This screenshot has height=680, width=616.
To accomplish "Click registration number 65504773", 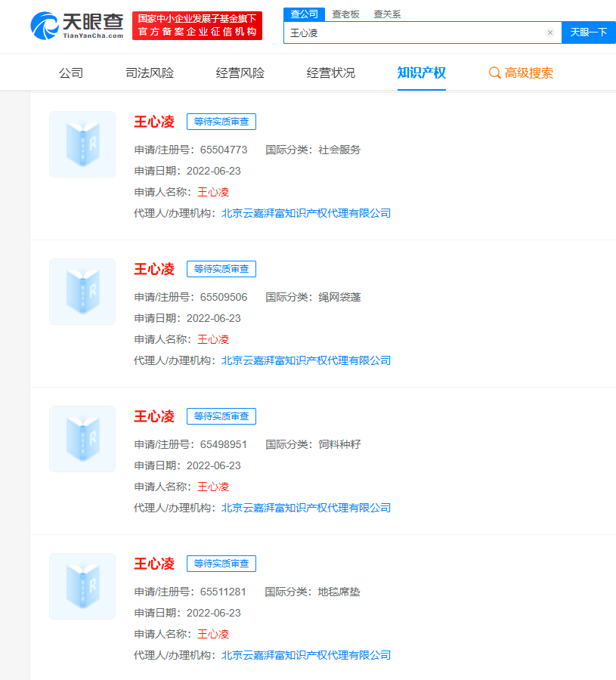I will (x=224, y=150).
